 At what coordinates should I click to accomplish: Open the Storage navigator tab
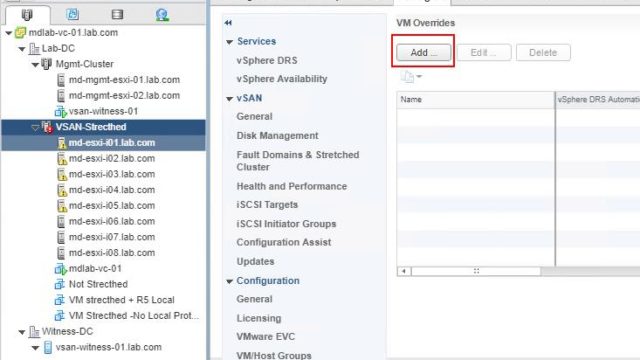pyautogui.click(x=117, y=15)
